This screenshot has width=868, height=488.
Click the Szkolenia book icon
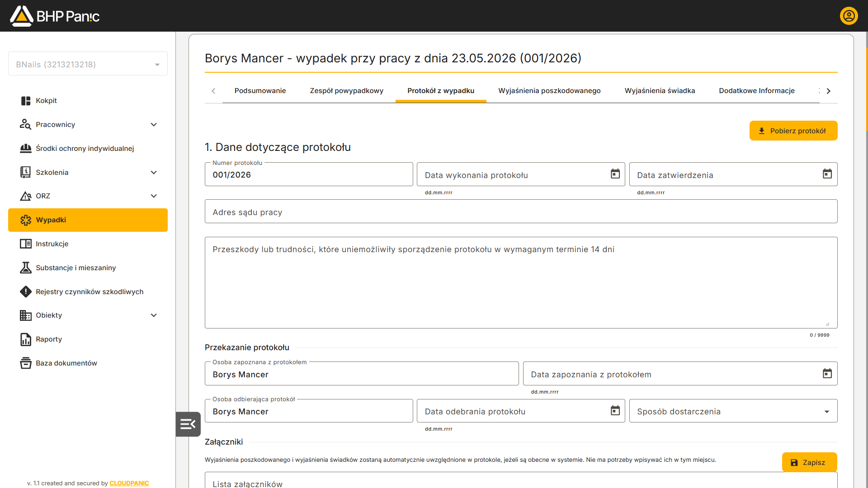26,172
